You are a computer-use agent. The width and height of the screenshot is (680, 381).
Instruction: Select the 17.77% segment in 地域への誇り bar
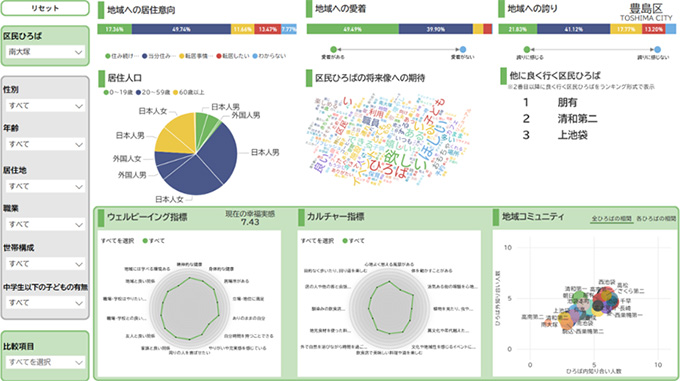click(x=626, y=29)
